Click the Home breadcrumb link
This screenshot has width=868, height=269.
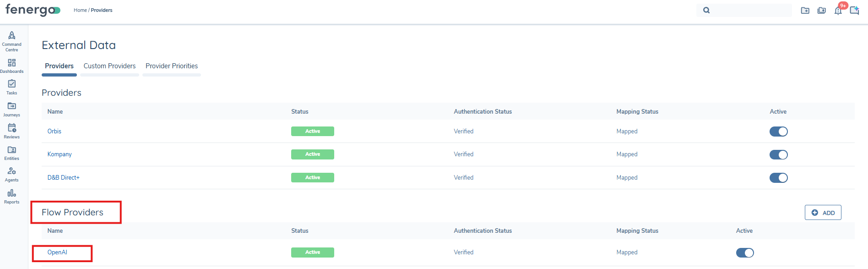point(80,10)
